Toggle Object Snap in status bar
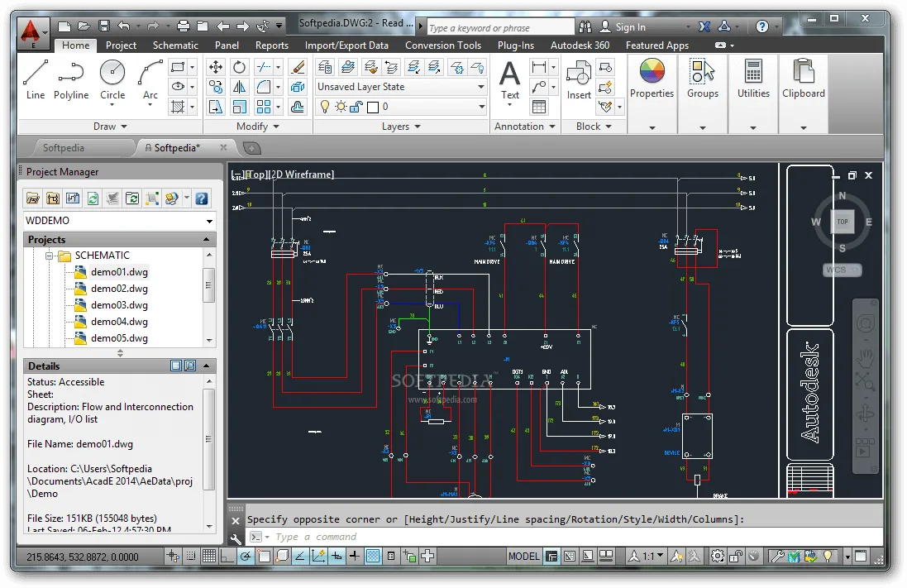Image resolution: width=907 pixels, height=588 pixels. [264, 557]
